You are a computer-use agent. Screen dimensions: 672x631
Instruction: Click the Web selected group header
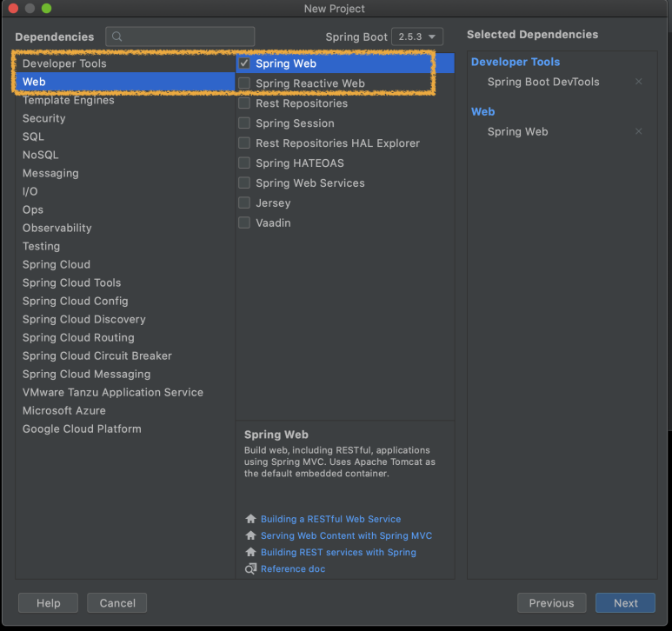[483, 111]
